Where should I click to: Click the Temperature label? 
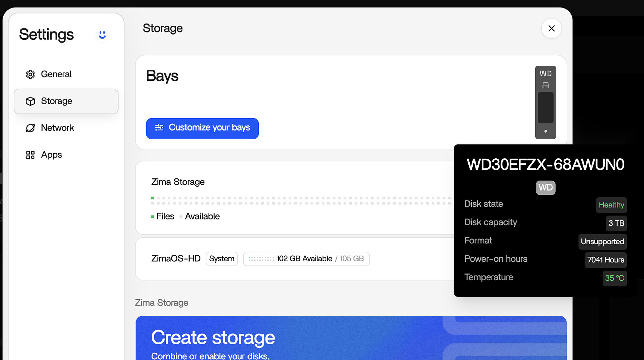pyautogui.click(x=489, y=277)
